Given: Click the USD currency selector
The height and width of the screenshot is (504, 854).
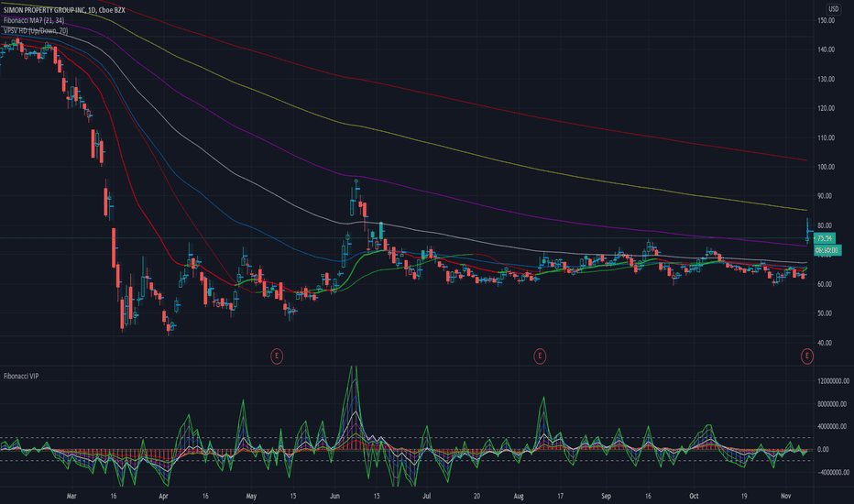Looking at the screenshot, I should pyautogui.click(x=833, y=9).
